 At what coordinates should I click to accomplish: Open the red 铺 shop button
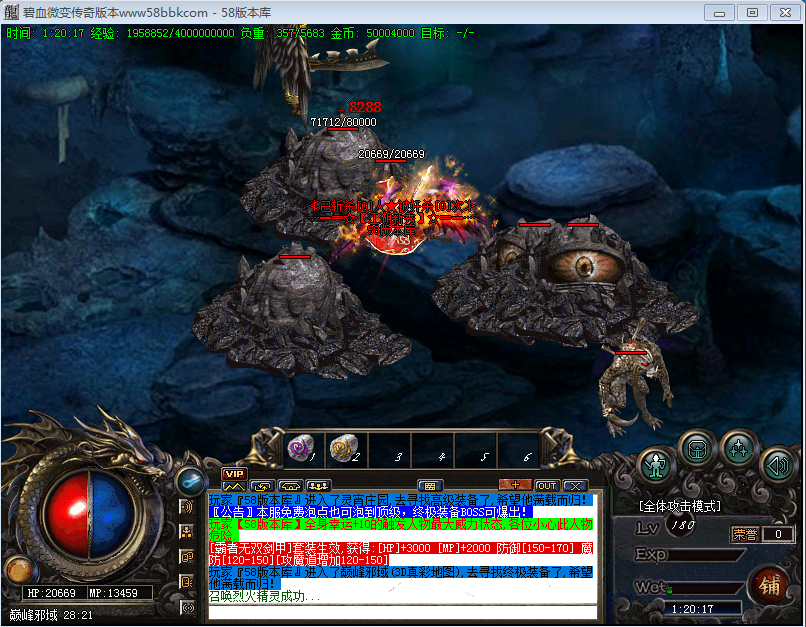(x=768, y=585)
